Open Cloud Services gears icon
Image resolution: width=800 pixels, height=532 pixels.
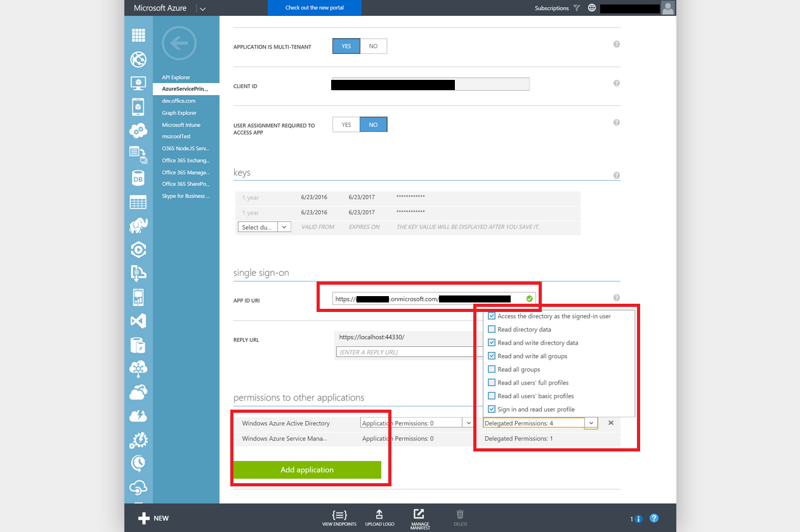point(138,131)
